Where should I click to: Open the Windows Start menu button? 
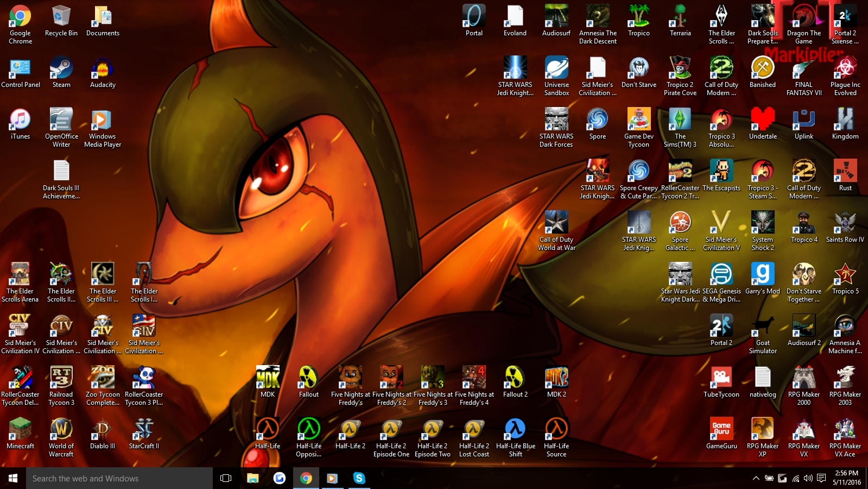pyautogui.click(x=13, y=478)
